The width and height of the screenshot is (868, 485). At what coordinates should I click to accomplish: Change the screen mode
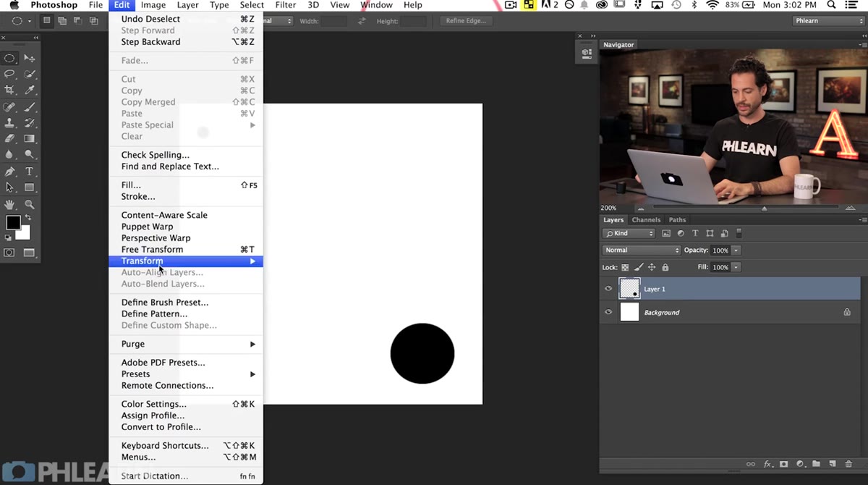point(29,253)
